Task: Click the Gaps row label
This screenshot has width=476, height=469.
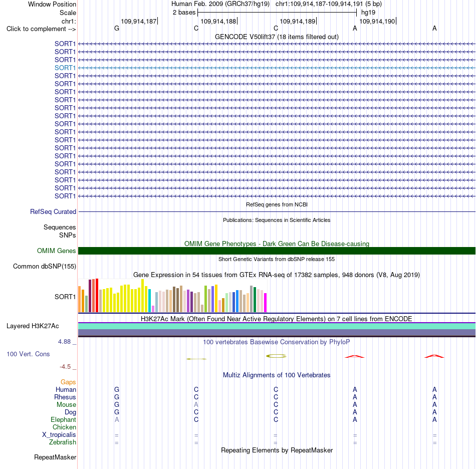Action: coord(68,382)
